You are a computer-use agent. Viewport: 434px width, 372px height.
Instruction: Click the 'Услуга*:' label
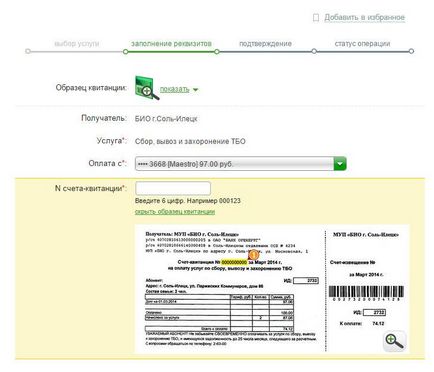click(x=112, y=141)
